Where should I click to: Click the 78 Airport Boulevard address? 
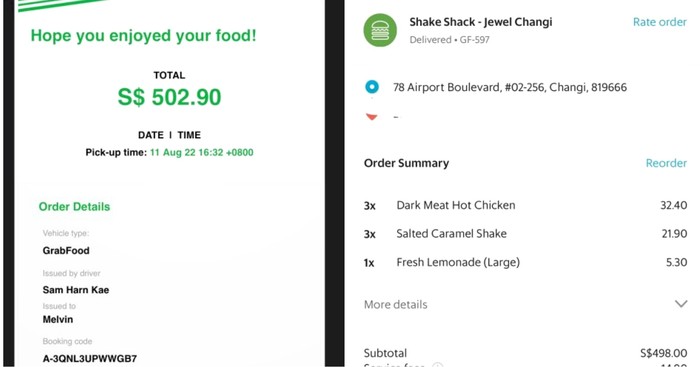(510, 87)
